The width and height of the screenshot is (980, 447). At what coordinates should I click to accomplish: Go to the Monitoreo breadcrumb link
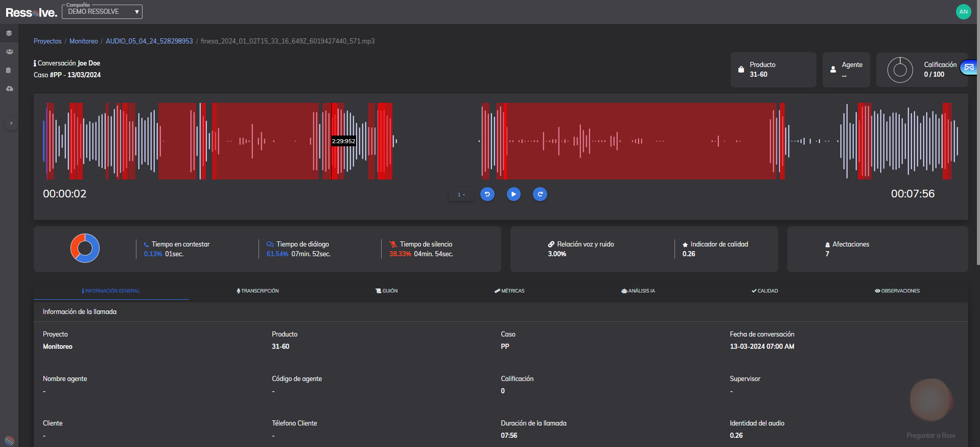pyautogui.click(x=84, y=41)
